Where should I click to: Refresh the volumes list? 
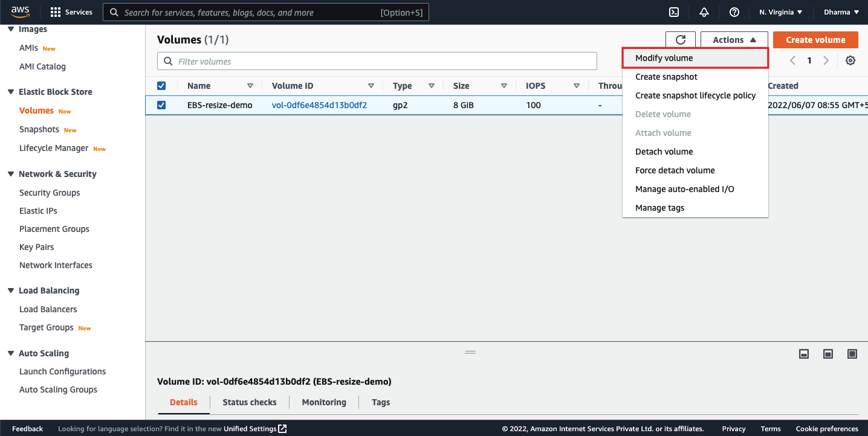680,40
